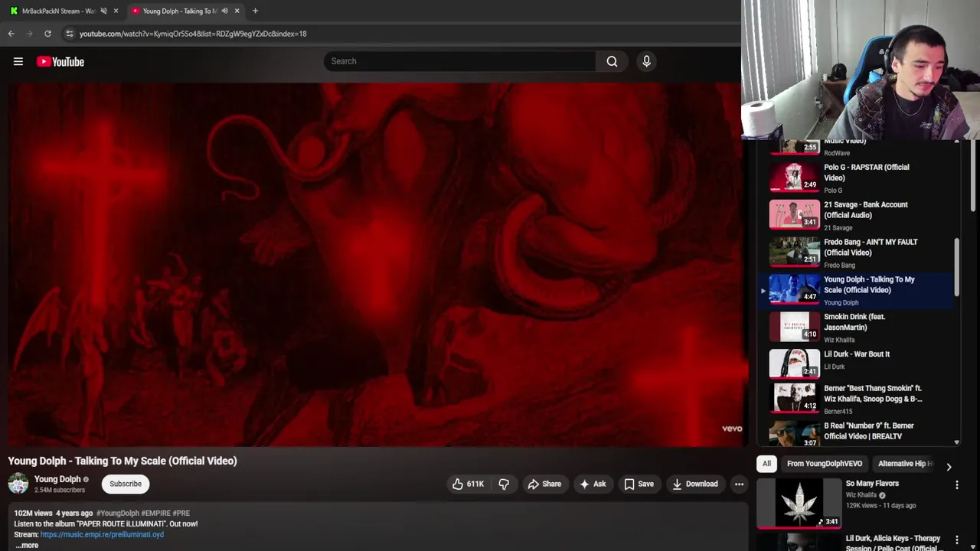This screenshot has height=551, width=980.
Task: Open So Many Flavors recommended video thumbnail
Action: click(799, 503)
